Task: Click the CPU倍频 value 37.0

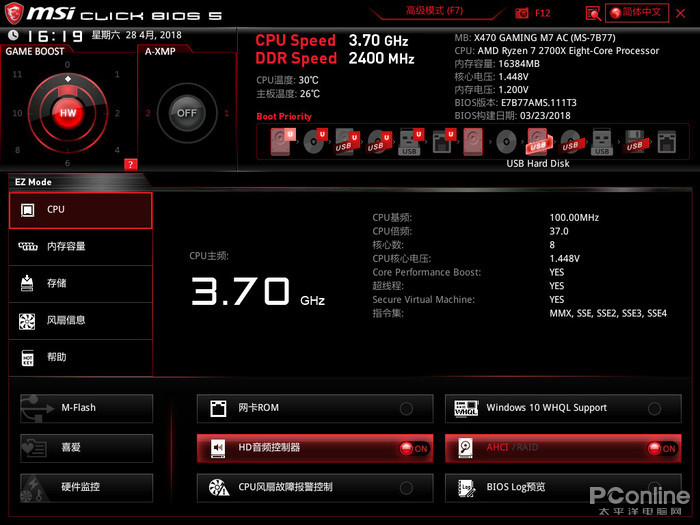Action: click(x=559, y=231)
